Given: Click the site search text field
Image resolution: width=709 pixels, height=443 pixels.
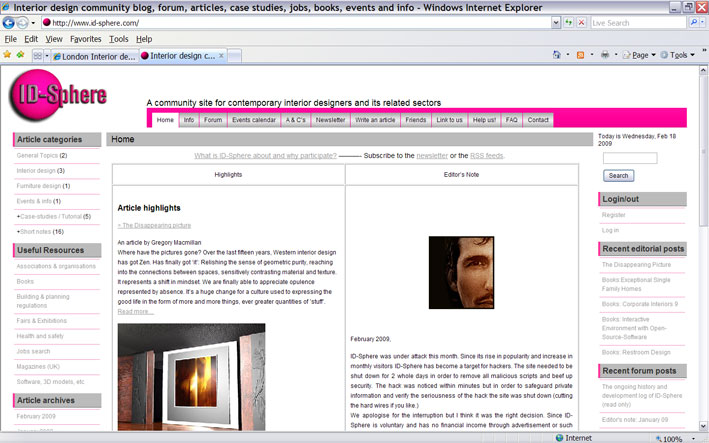Looking at the screenshot, I should [x=630, y=158].
